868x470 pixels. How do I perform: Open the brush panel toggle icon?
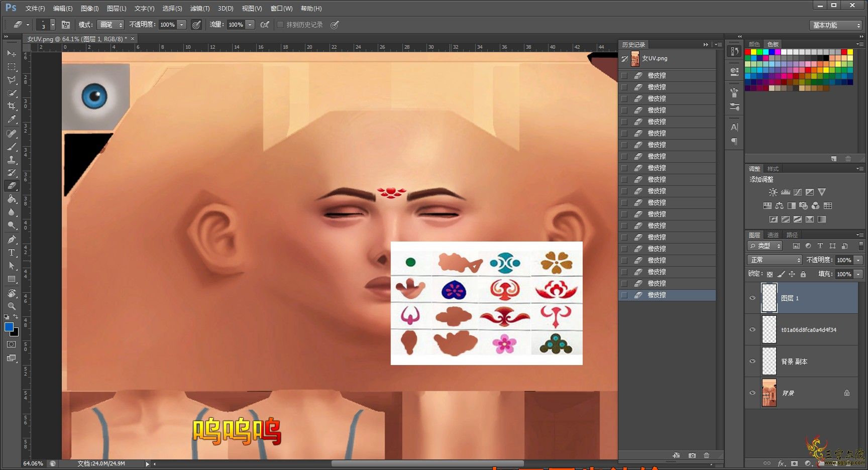coord(66,25)
